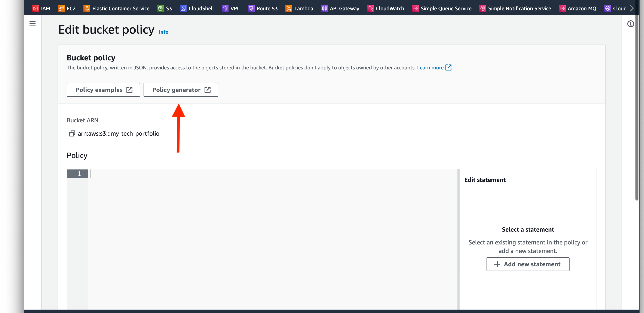Open Lambda service icon
This screenshot has height=313, width=644.
coord(289,9)
